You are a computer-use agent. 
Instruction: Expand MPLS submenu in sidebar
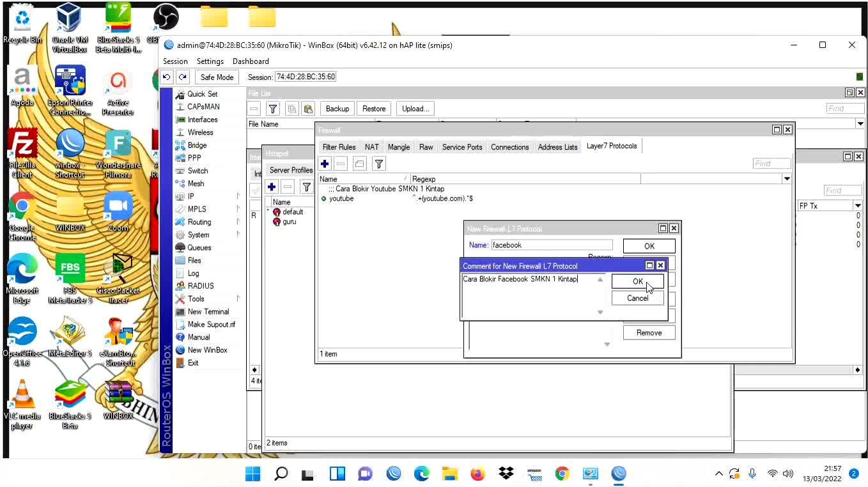pyautogui.click(x=238, y=209)
